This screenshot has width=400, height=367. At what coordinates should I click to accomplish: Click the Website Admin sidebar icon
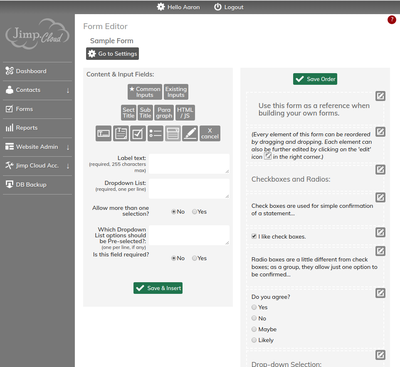[9, 147]
